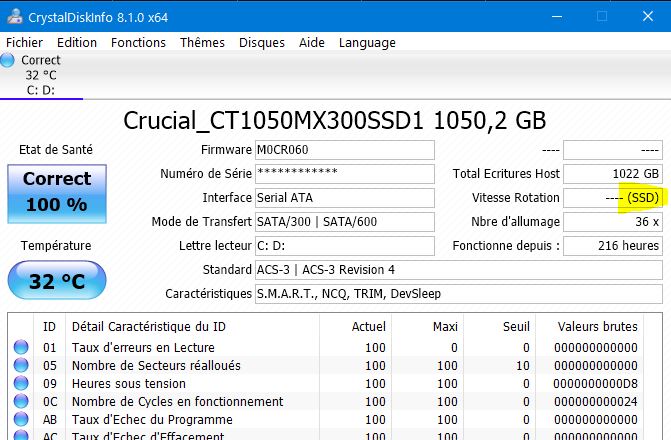This screenshot has height=440, width=671.
Task: Click status orb for Nombre de Cycles en fonctionnement
Action: (21, 401)
